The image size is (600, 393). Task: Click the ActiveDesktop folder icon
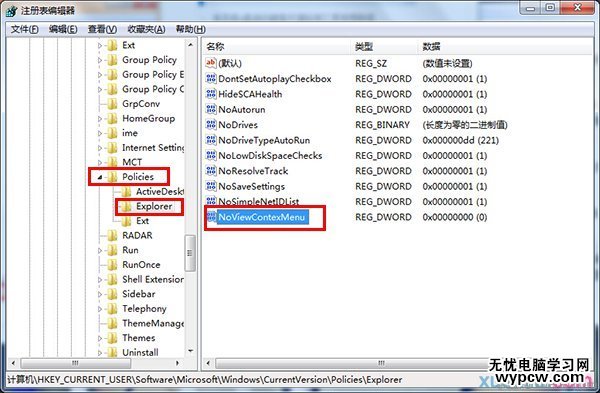[x=126, y=191]
